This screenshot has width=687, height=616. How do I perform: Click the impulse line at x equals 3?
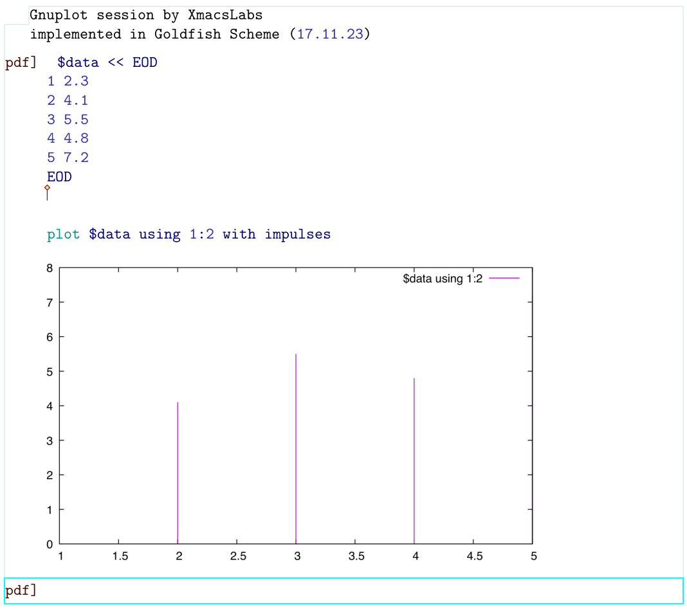click(x=296, y=450)
